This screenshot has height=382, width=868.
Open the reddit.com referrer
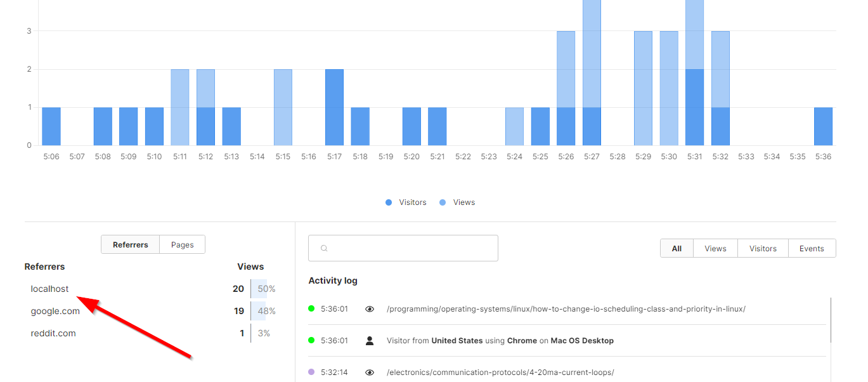53,333
